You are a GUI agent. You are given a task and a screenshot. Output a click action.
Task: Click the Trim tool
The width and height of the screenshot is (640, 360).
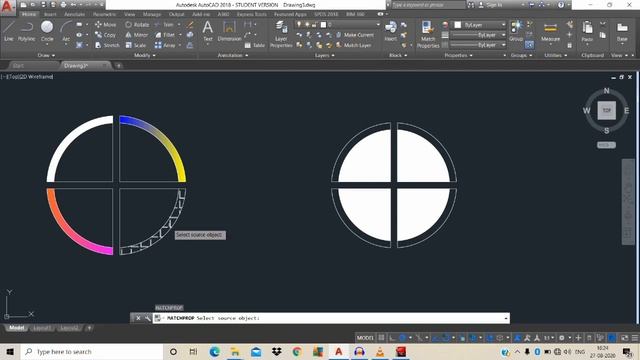coord(164,24)
